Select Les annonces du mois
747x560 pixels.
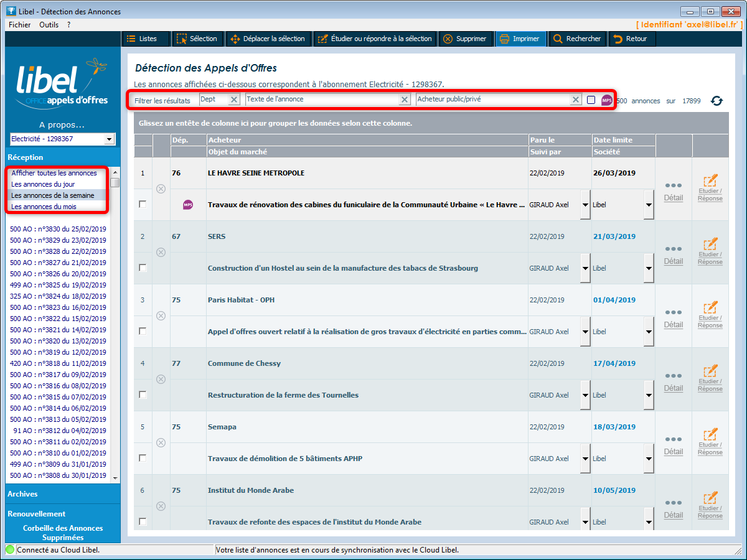coord(44,207)
